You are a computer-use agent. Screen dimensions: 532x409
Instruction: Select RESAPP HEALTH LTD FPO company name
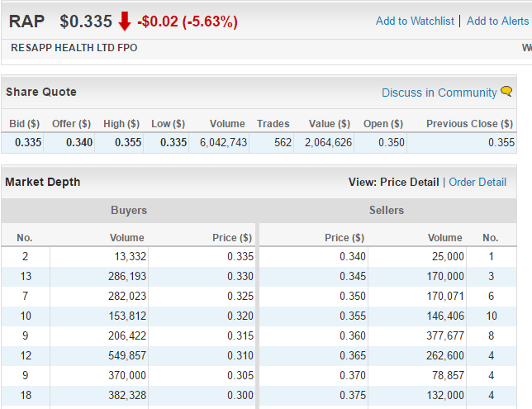74,48
